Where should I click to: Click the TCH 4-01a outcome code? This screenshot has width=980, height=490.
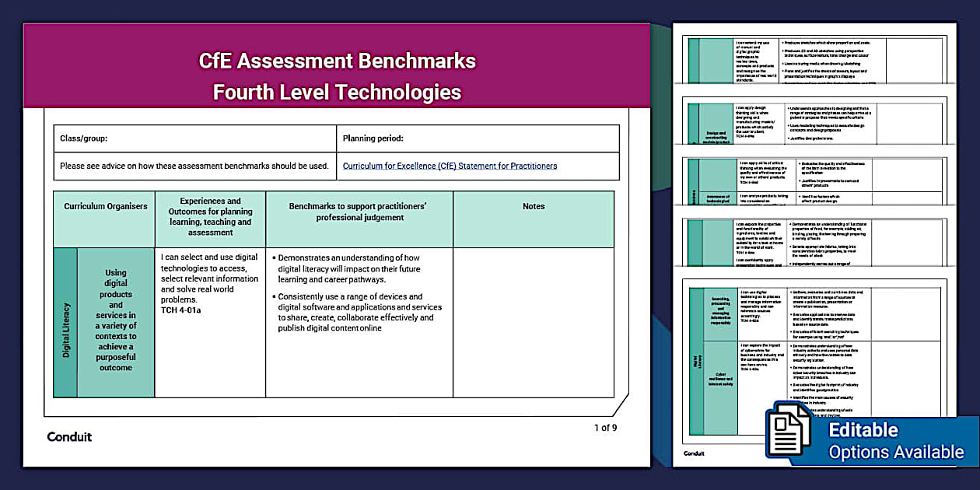[180, 310]
